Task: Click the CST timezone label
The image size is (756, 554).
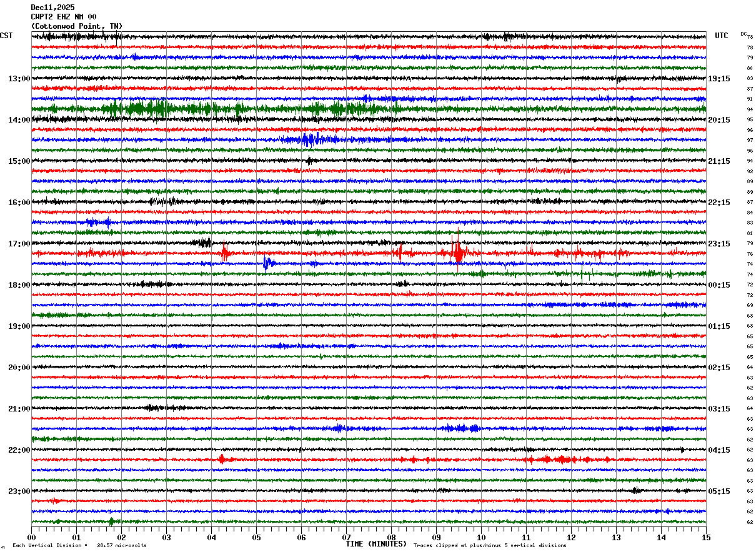Action: (x=6, y=36)
